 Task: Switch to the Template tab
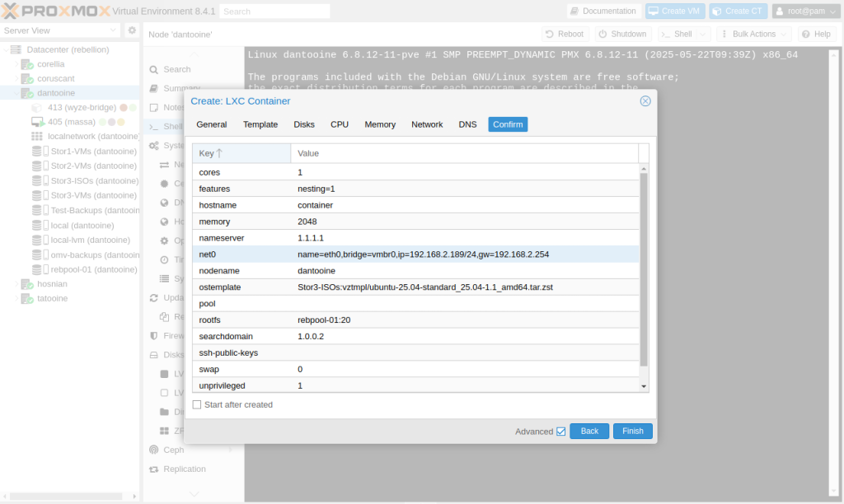coord(260,124)
